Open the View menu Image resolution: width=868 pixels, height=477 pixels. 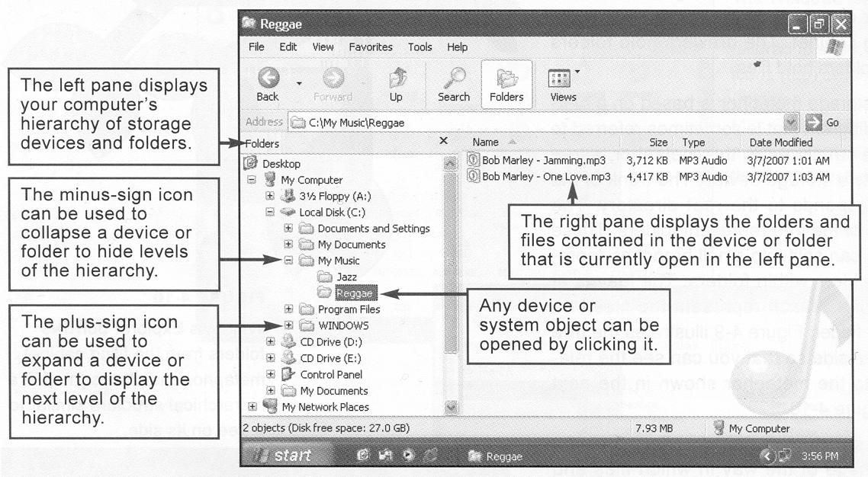[x=323, y=47]
